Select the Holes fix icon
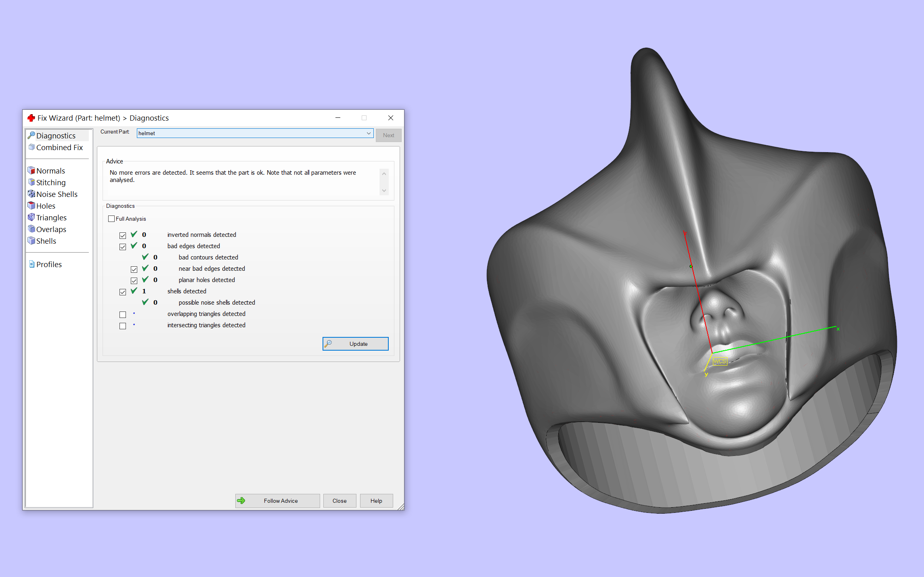The width and height of the screenshot is (924, 577). pyautogui.click(x=31, y=205)
